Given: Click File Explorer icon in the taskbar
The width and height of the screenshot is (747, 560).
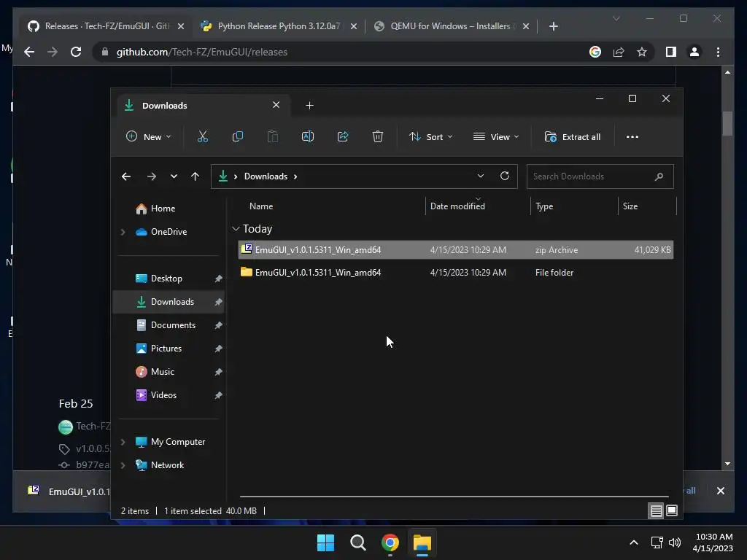Looking at the screenshot, I should pos(422,542).
